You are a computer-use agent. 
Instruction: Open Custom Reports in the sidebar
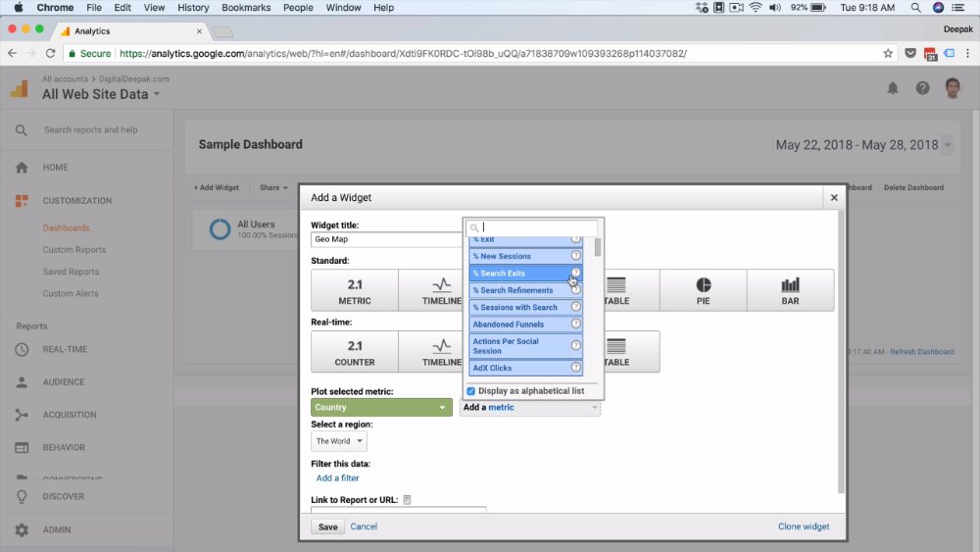(x=74, y=250)
